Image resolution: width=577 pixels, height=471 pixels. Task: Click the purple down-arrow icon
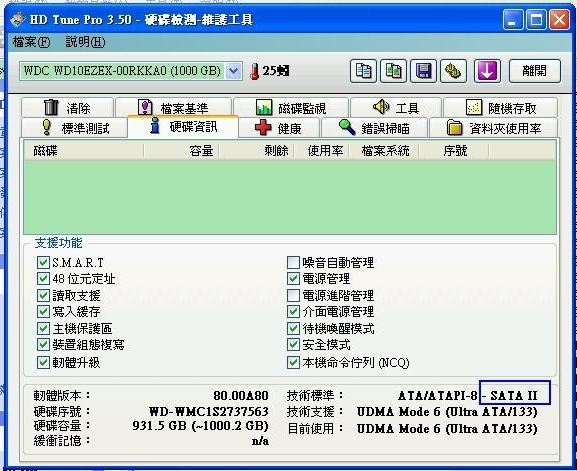click(487, 71)
